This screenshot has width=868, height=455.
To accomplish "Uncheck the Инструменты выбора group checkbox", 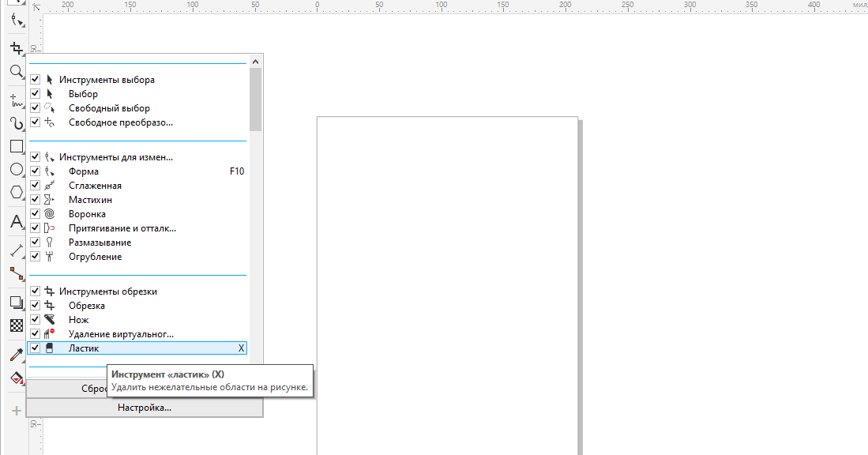I will (35, 80).
